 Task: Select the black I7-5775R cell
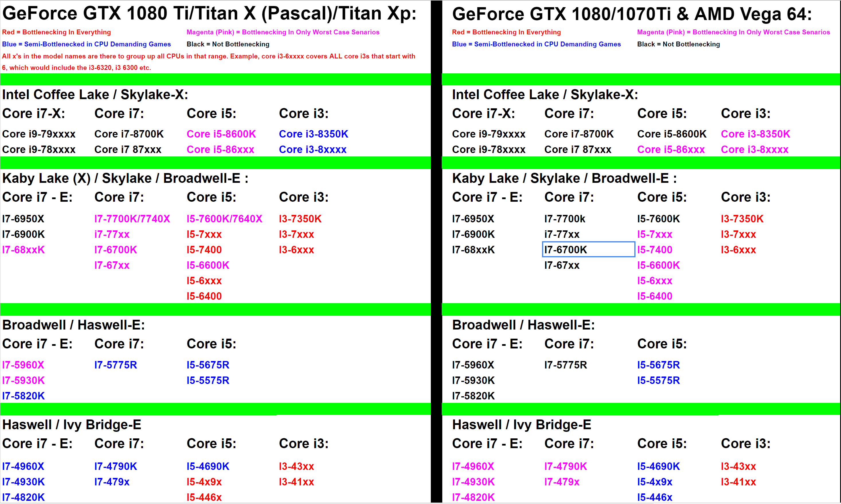pos(566,365)
